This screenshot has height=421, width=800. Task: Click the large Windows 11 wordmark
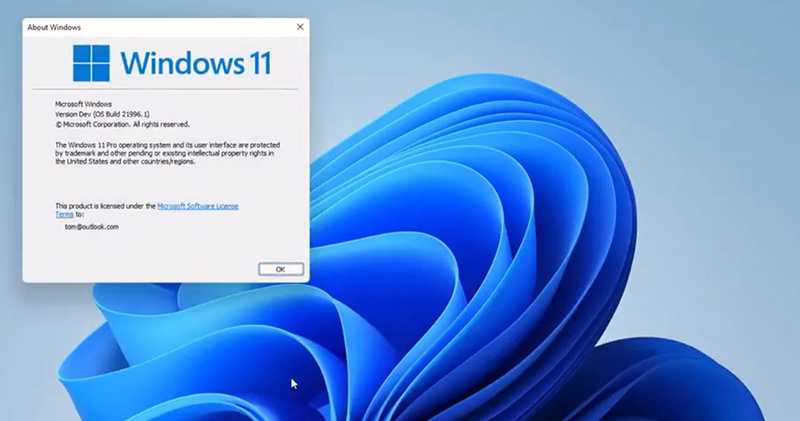pos(196,62)
